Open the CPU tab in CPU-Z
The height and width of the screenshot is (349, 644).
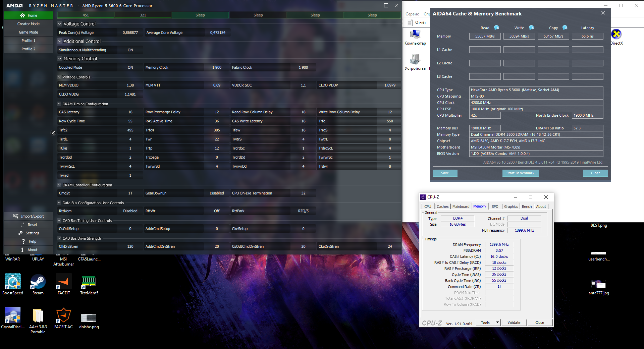click(428, 207)
